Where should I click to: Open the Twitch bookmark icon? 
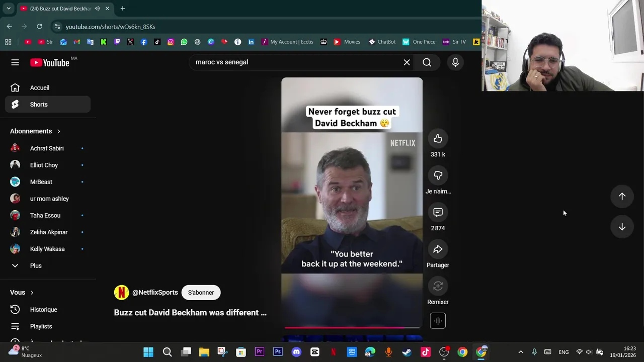pos(117,42)
